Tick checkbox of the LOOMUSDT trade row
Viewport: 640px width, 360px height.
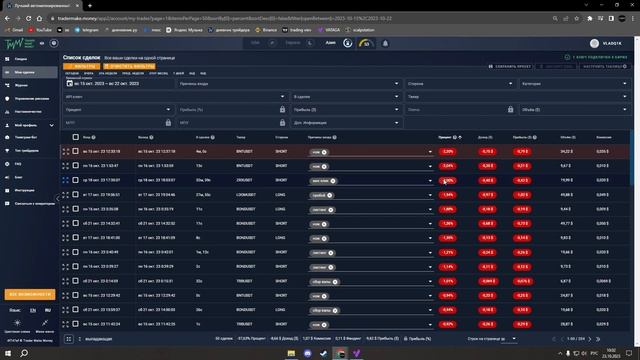(x=76, y=194)
